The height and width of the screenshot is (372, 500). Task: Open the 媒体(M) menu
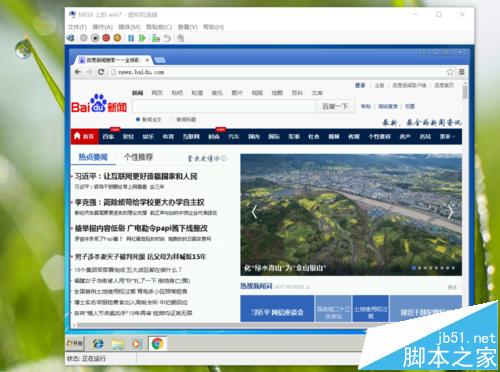pos(129,27)
